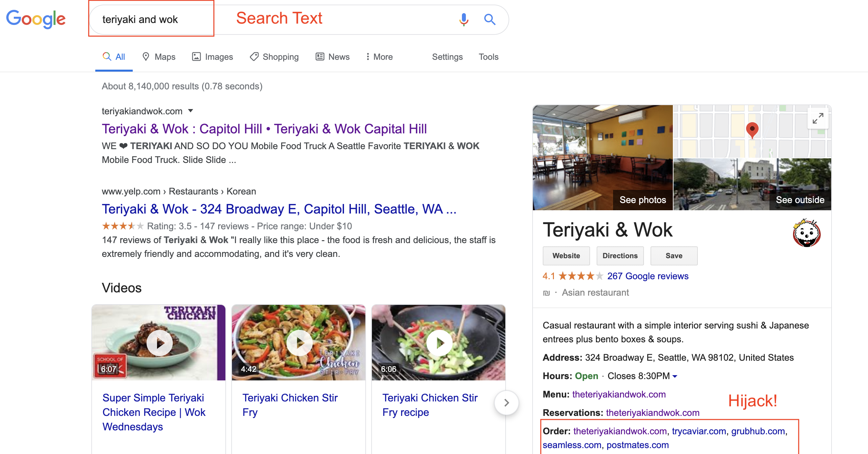Viewport: 868px width, 454px height.
Task: Switch to the Images tab
Action: pyautogui.click(x=213, y=57)
